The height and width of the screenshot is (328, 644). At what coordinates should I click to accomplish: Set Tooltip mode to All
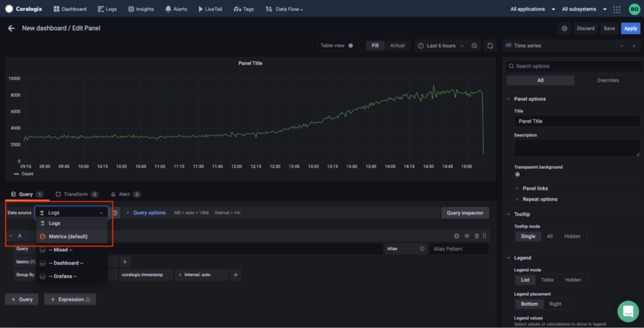coord(550,236)
